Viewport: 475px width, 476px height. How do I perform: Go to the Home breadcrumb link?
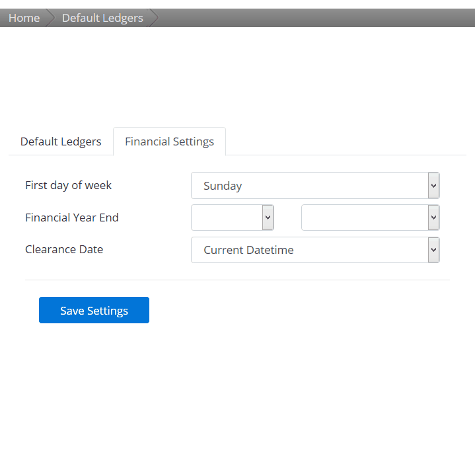point(24,18)
